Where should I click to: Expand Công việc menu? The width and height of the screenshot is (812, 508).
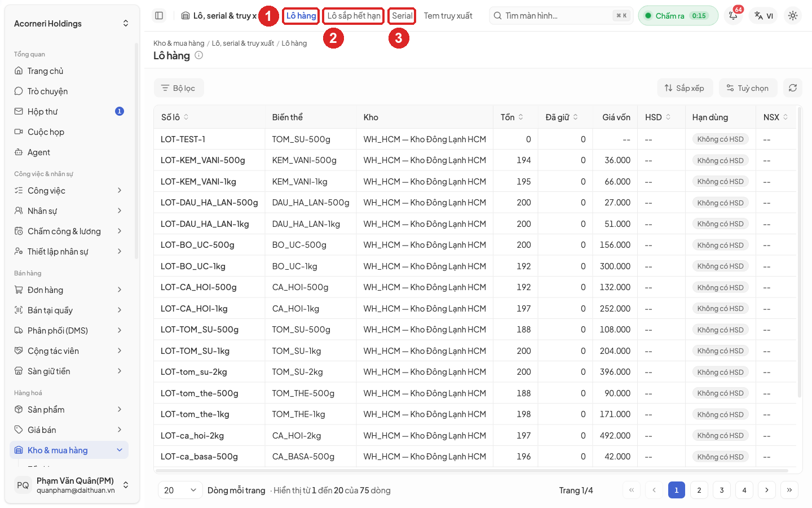[x=70, y=191]
